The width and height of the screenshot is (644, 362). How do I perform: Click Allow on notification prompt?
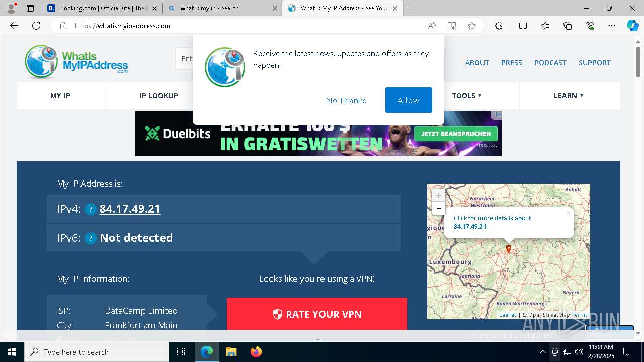[x=409, y=100]
